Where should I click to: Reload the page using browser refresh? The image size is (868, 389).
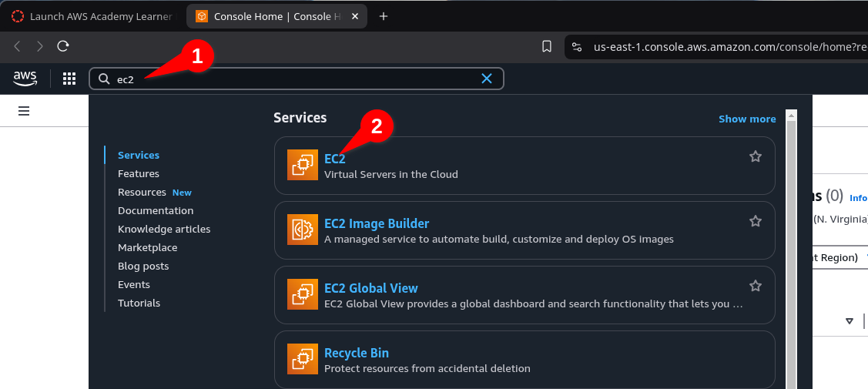click(64, 47)
